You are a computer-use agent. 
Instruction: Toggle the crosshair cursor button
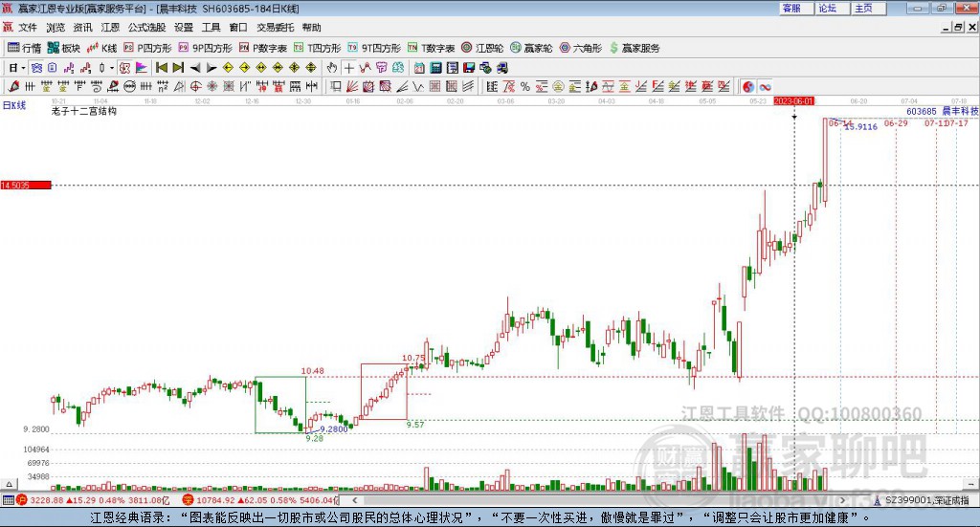(x=348, y=68)
